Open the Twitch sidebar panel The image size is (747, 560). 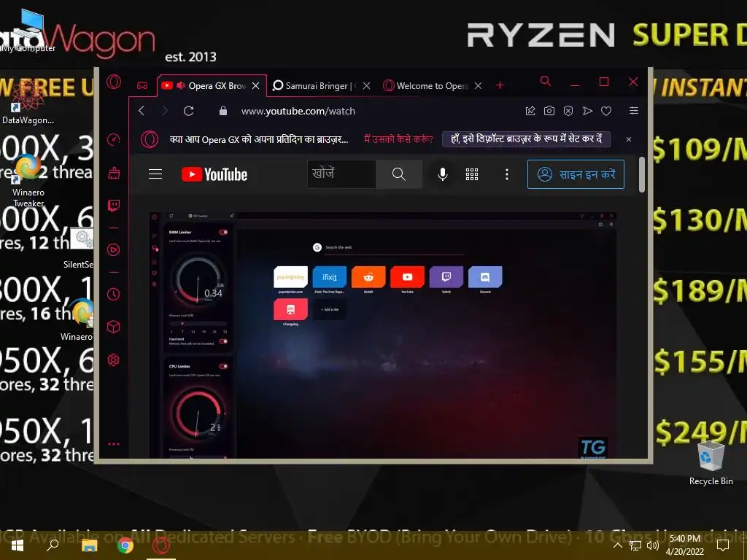click(113, 205)
